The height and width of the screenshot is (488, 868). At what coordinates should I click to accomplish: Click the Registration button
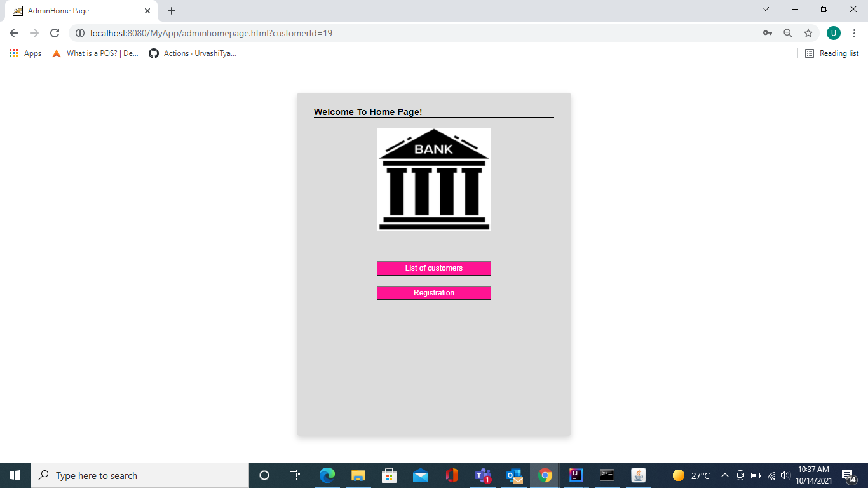(434, 293)
